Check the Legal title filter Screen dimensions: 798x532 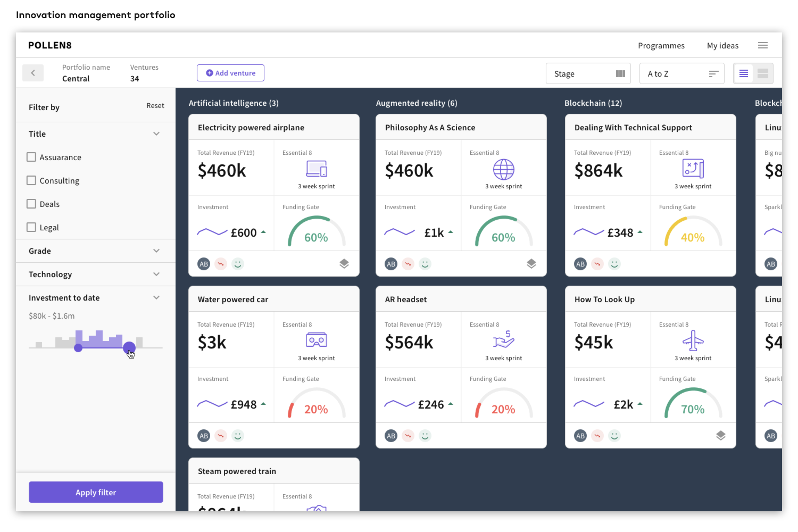pyautogui.click(x=31, y=227)
